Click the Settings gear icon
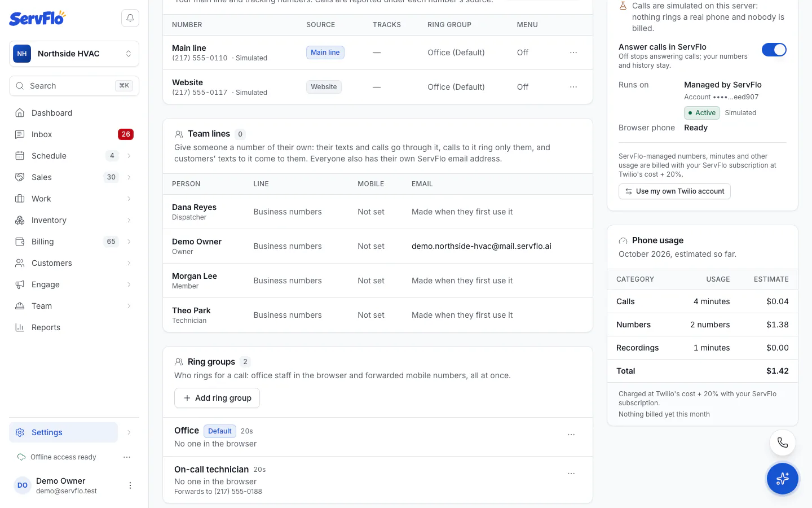The image size is (812, 508). tap(20, 432)
